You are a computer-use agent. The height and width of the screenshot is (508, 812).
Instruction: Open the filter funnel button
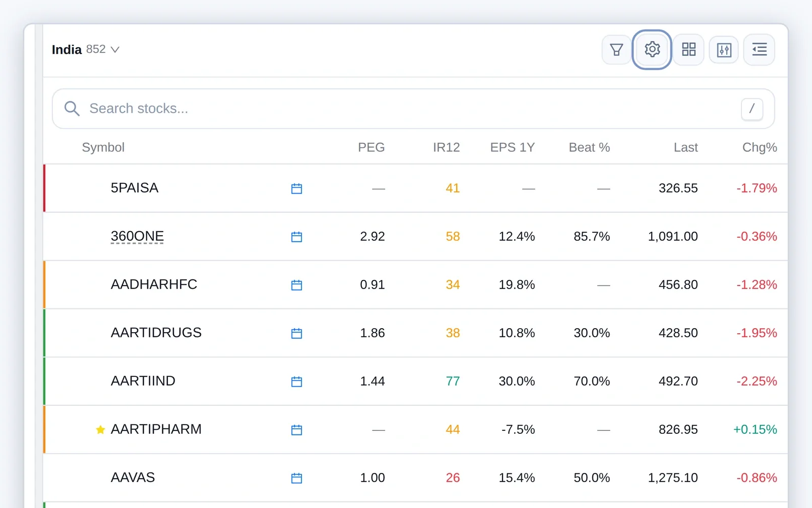pos(616,50)
